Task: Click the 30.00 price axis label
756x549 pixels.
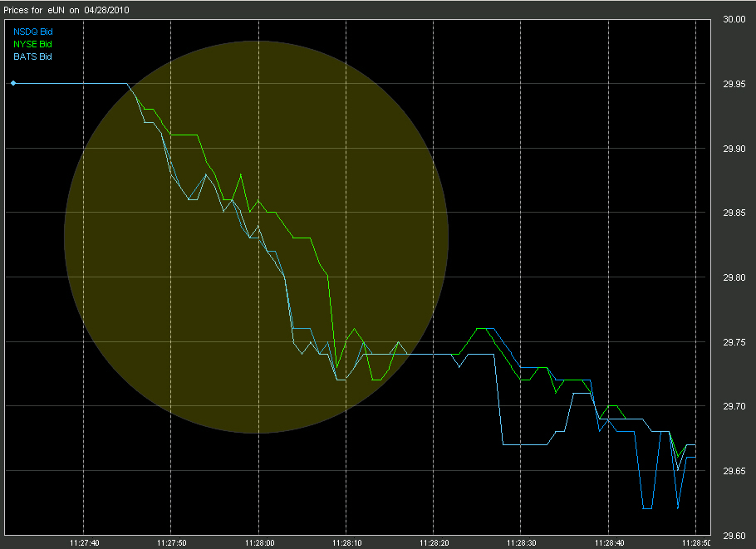Action: 734,19
